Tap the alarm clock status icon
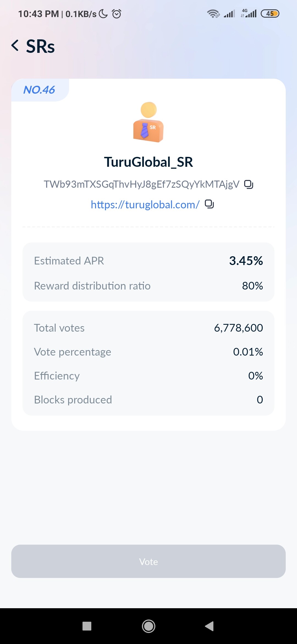 point(117,13)
